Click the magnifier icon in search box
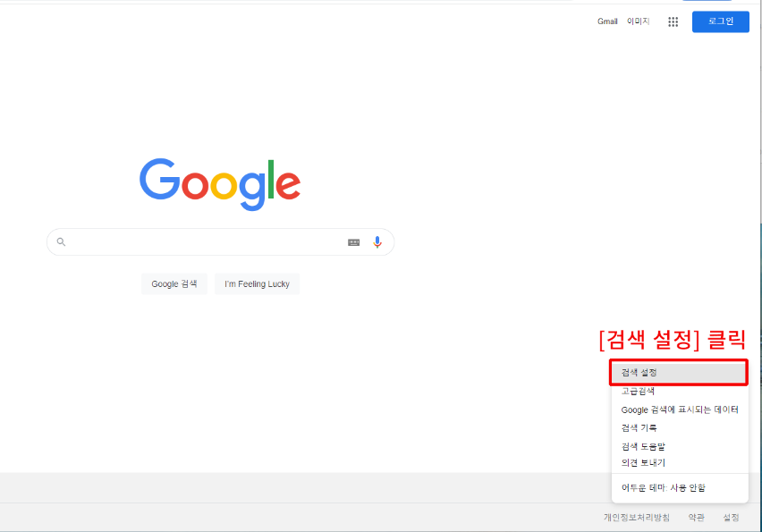 click(x=61, y=242)
